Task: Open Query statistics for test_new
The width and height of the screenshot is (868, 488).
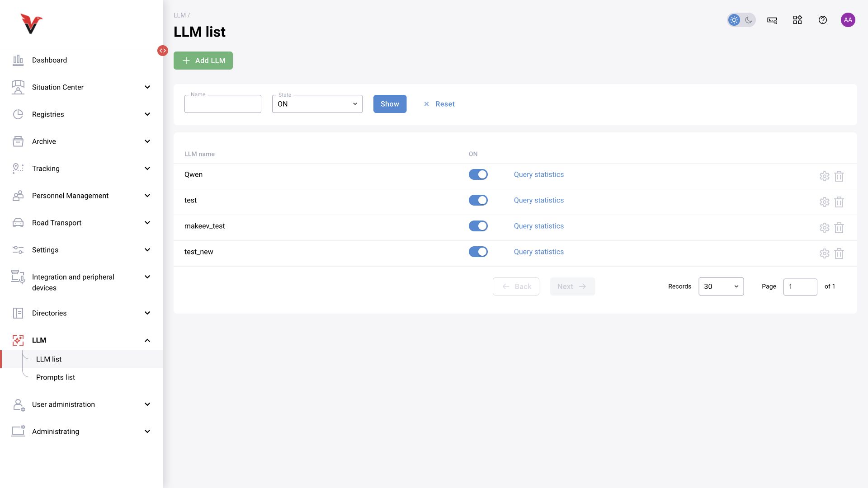Action: click(x=538, y=252)
